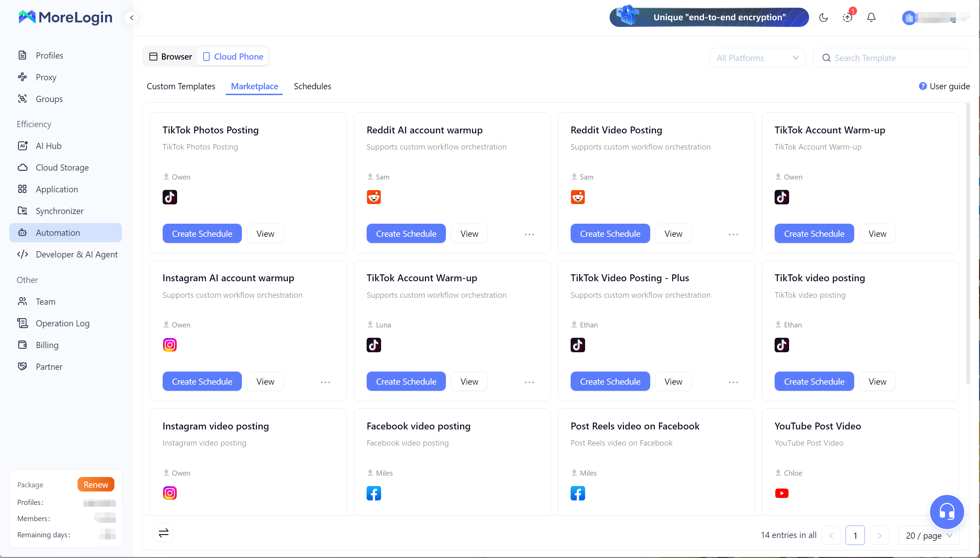This screenshot has height=558, width=980.
Task: Open Custom Templates tab
Action: coord(181,86)
